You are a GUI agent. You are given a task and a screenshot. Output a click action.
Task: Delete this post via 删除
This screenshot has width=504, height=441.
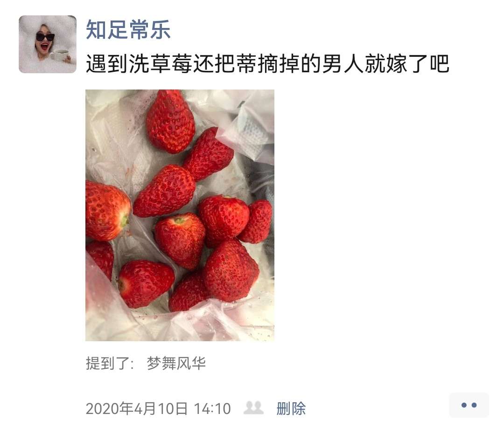click(291, 408)
